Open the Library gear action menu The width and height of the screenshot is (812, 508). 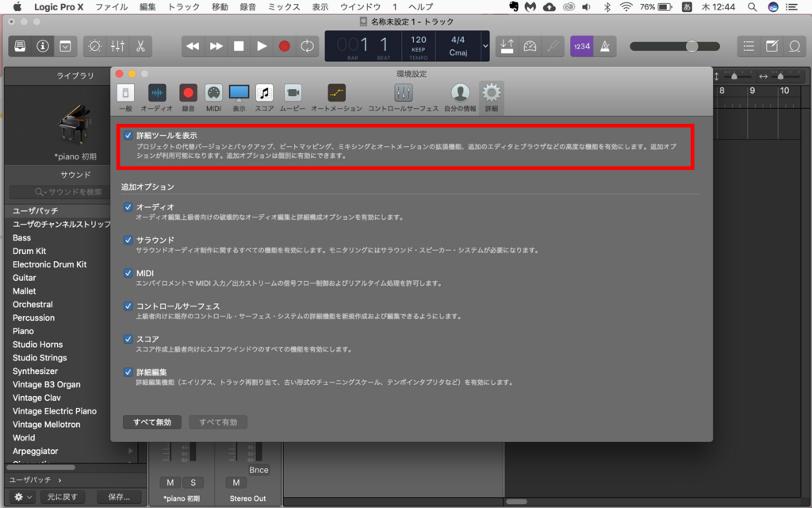22,497
